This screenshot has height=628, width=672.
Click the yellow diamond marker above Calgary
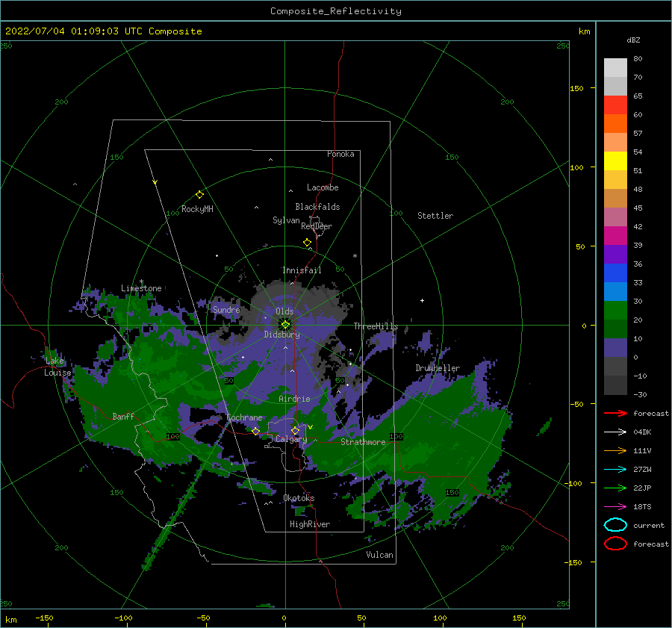[x=295, y=430]
